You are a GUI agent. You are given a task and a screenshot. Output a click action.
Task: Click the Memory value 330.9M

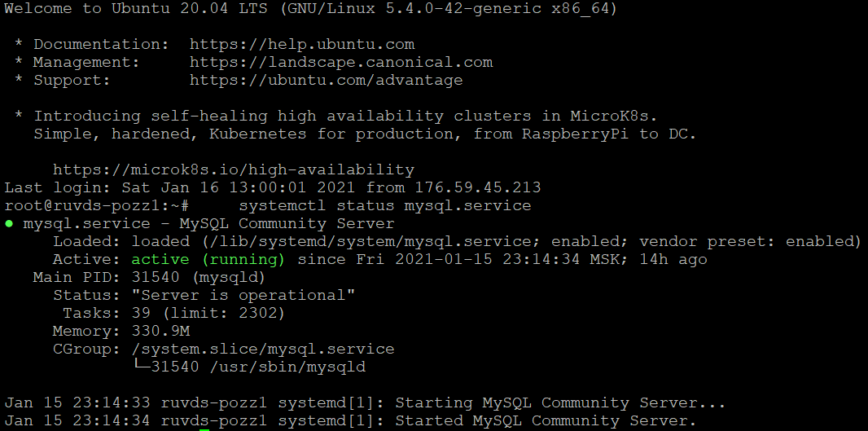[160, 332]
